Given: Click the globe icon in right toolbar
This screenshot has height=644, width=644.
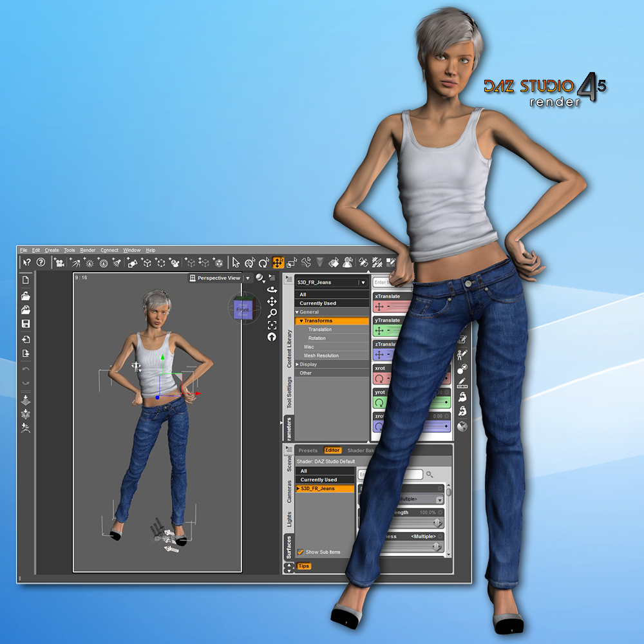Looking at the screenshot, I should (462, 427).
